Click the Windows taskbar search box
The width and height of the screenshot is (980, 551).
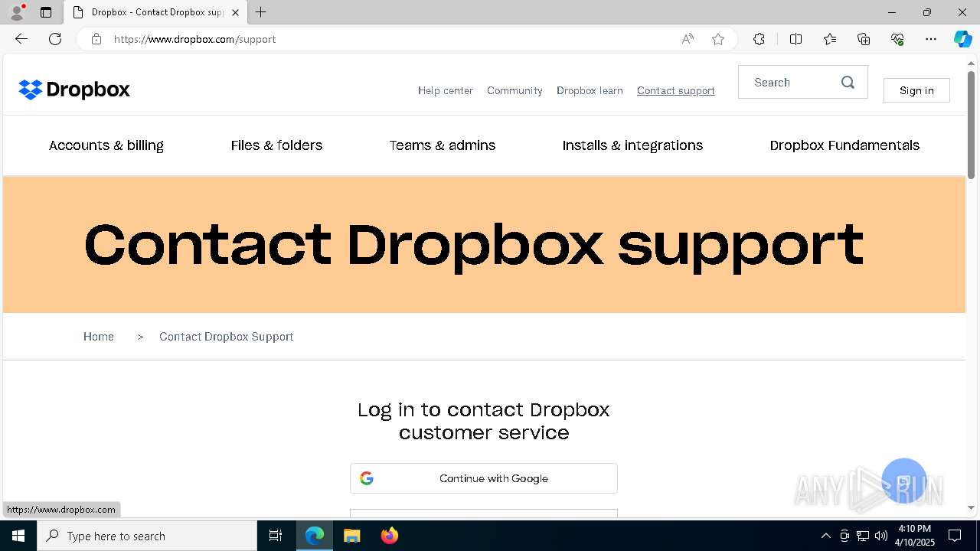click(x=147, y=536)
